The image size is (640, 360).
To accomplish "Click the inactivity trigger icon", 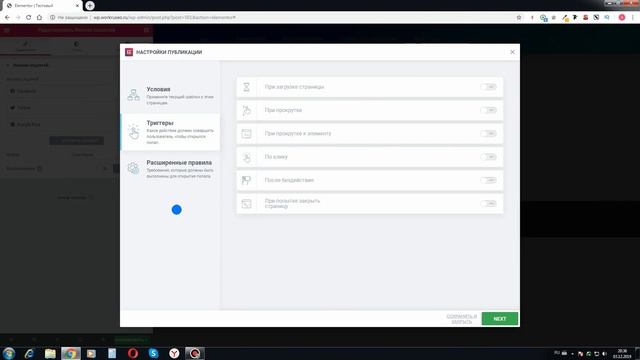I will [x=246, y=180].
